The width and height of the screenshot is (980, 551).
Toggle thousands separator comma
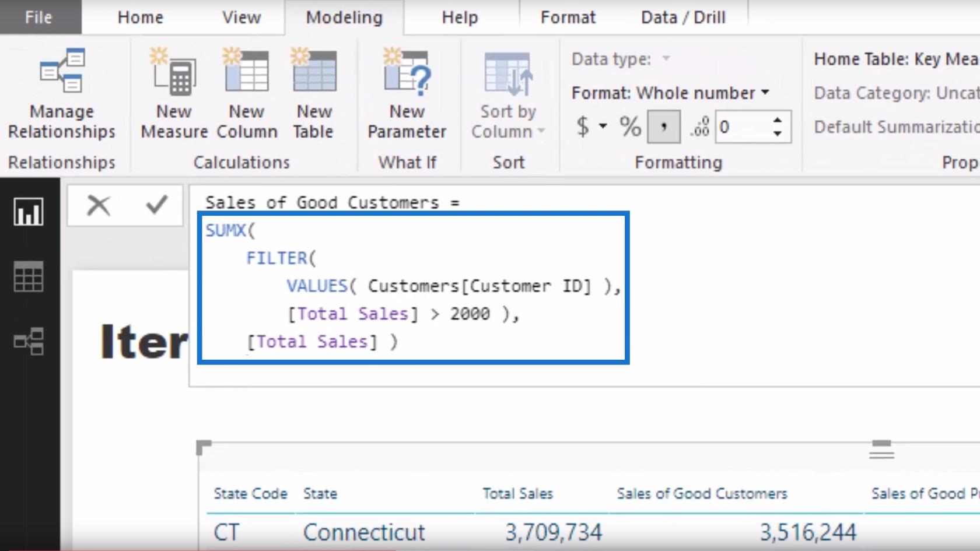point(664,127)
